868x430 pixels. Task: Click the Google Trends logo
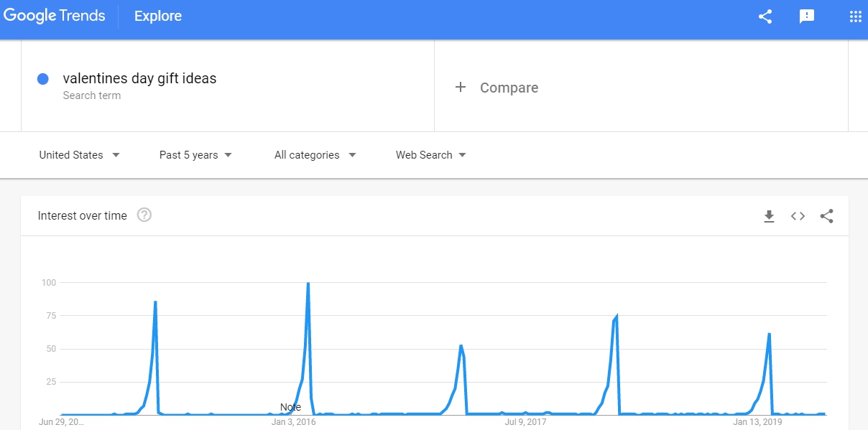[54, 16]
